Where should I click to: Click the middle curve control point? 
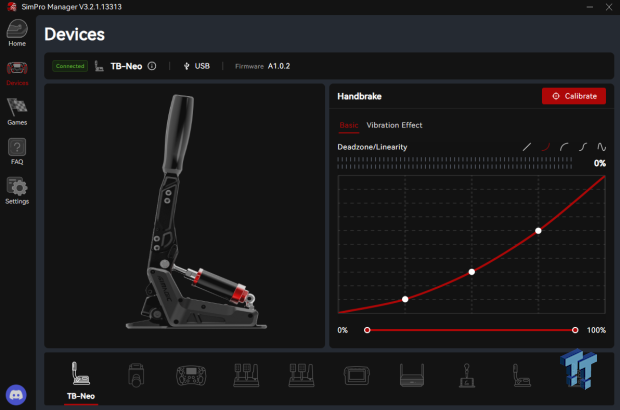point(472,272)
